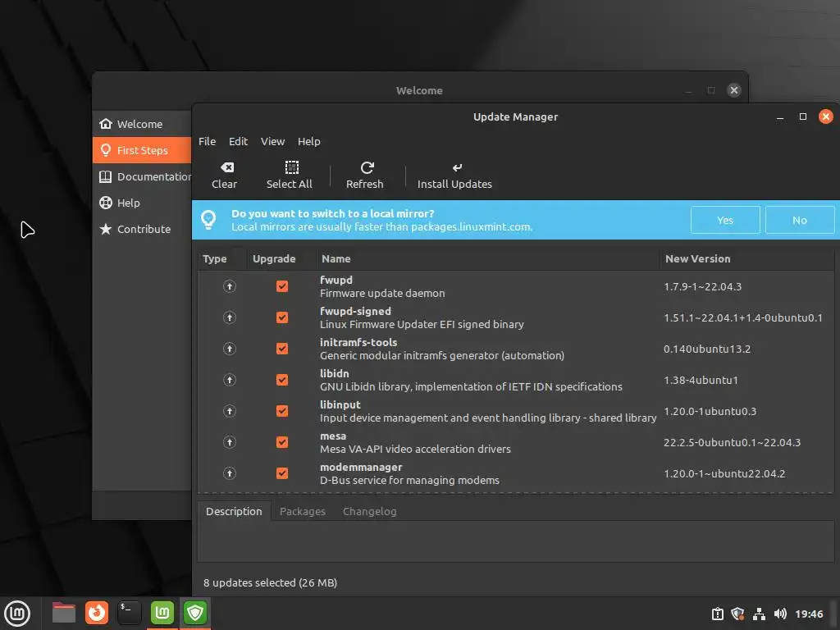Click the type arrow icon for mesa
840x630 pixels.
coord(230,442)
